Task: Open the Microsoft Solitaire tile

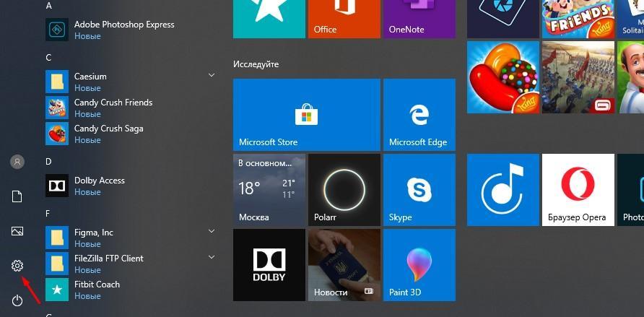Action: tap(630, 19)
